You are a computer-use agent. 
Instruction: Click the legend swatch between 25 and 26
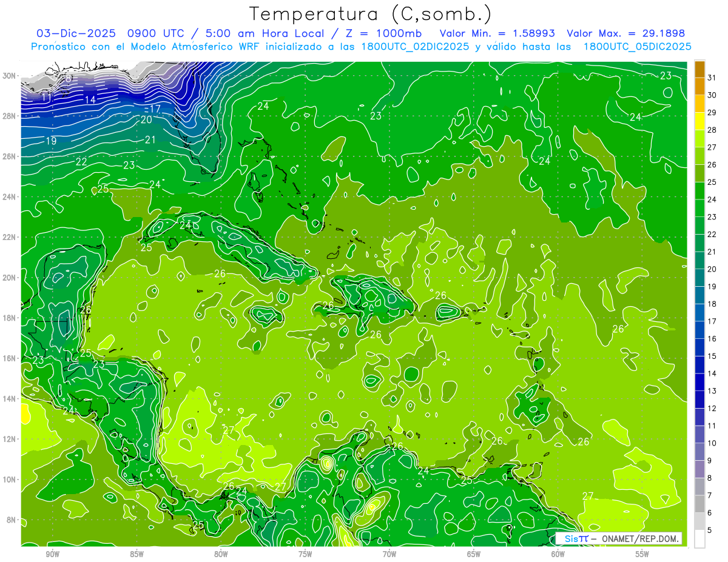coord(699,173)
